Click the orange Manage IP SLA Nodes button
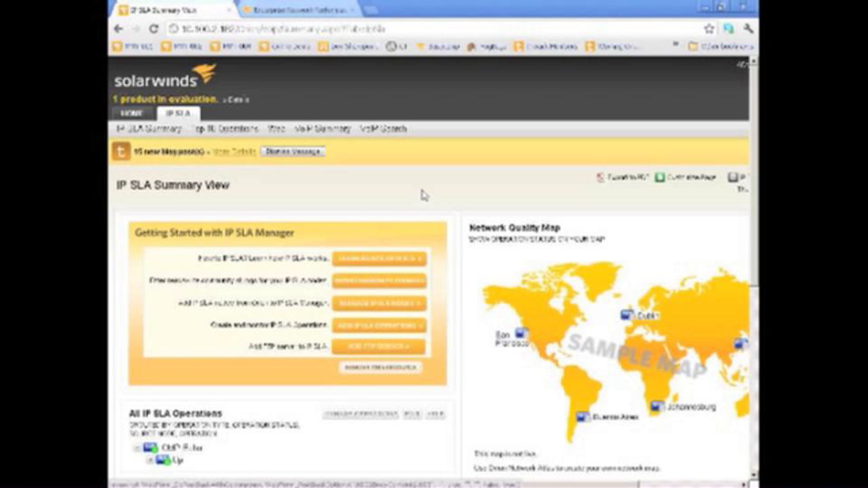 pyautogui.click(x=379, y=303)
